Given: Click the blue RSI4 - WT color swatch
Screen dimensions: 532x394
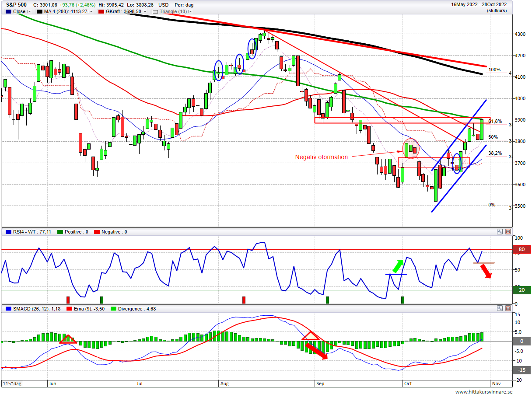Looking at the screenshot, I should 7,232.
